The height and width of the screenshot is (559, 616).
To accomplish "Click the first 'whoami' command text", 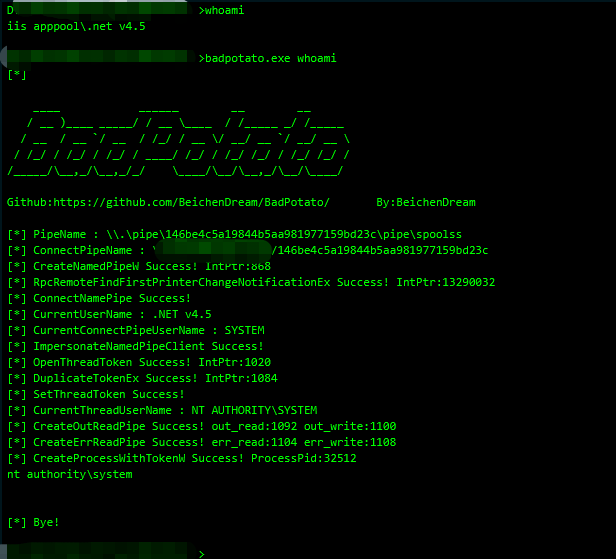I will 224,10.
